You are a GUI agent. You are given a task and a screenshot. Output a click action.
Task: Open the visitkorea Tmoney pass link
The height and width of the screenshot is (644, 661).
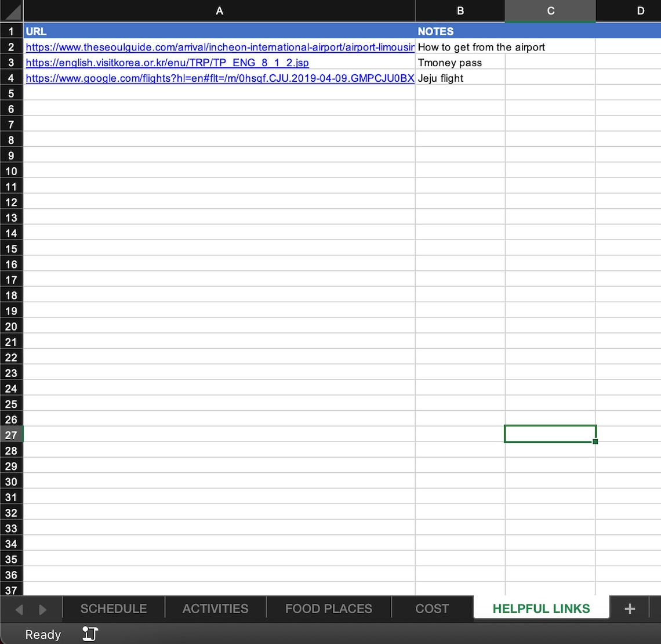point(167,62)
